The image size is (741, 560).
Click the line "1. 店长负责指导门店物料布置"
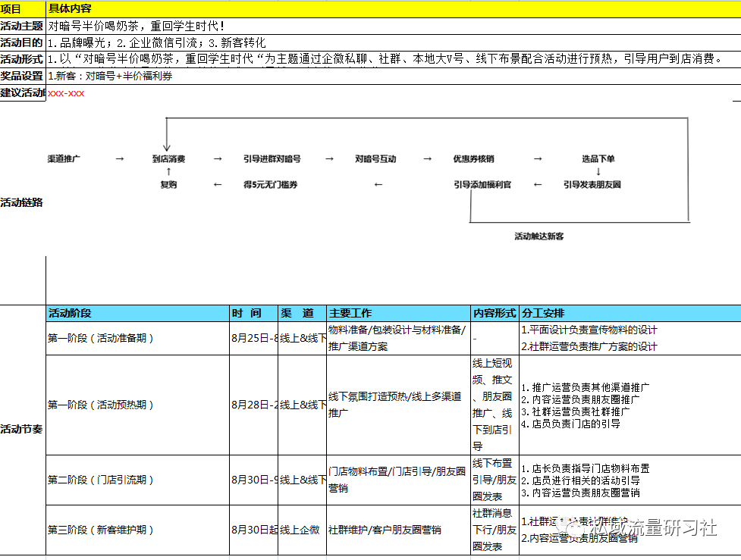pyautogui.click(x=585, y=469)
